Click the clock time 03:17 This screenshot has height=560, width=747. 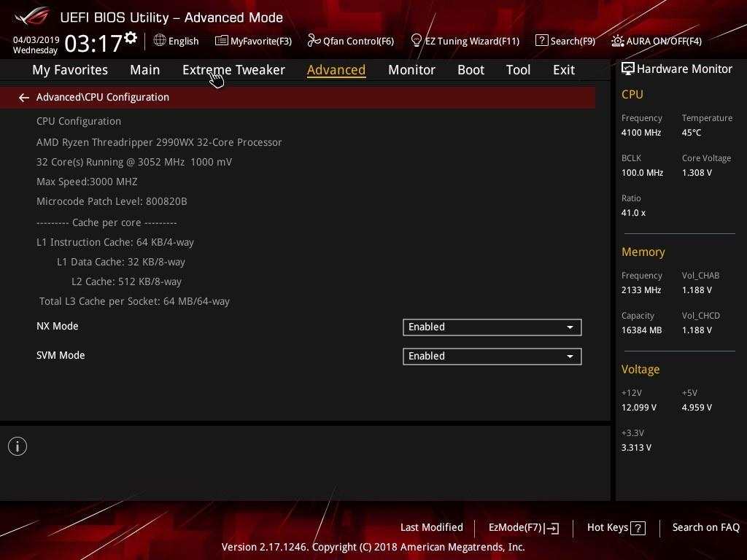point(93,43)
